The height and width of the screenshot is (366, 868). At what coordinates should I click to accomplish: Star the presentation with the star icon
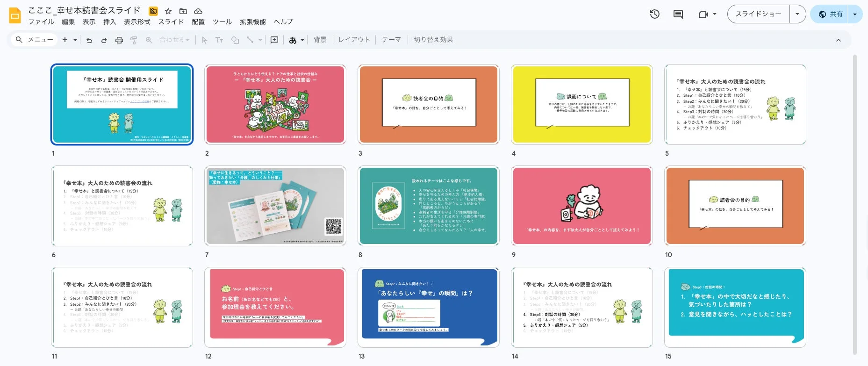tap(168, 11)
